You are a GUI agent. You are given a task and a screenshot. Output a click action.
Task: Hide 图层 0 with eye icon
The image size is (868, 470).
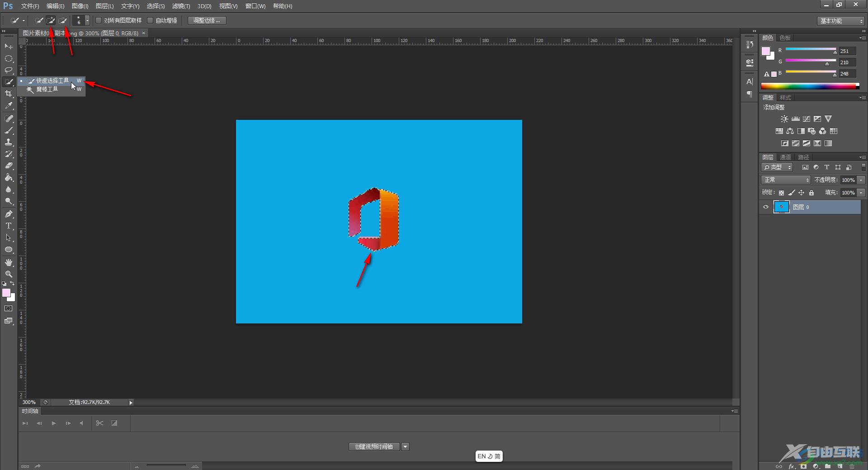tap(766, 207)
